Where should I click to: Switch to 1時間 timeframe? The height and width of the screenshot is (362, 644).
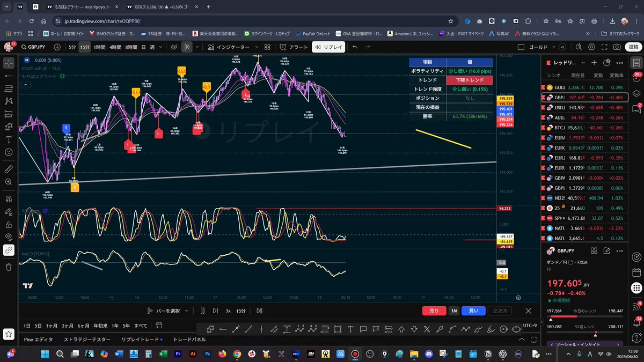point(99,47)
